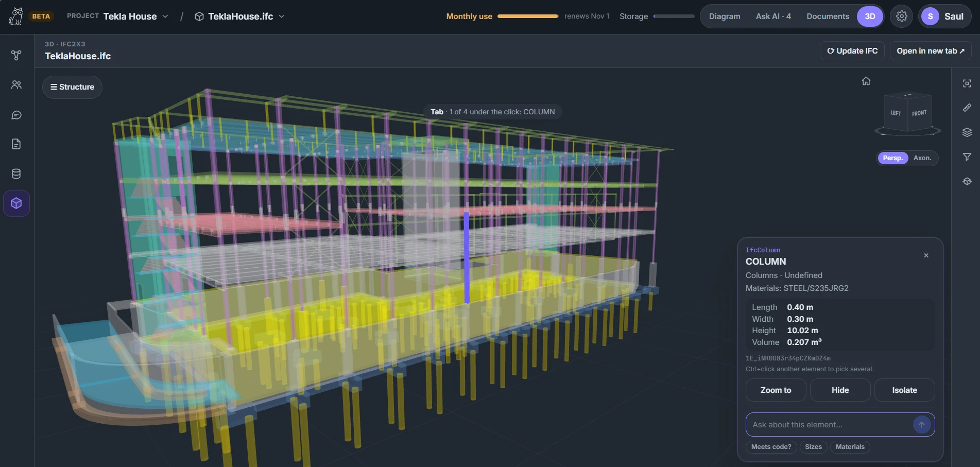Send the element question with arrow button
Image resolution: width=980 pixels, height=467 pixels.
[x=922, y=425]
